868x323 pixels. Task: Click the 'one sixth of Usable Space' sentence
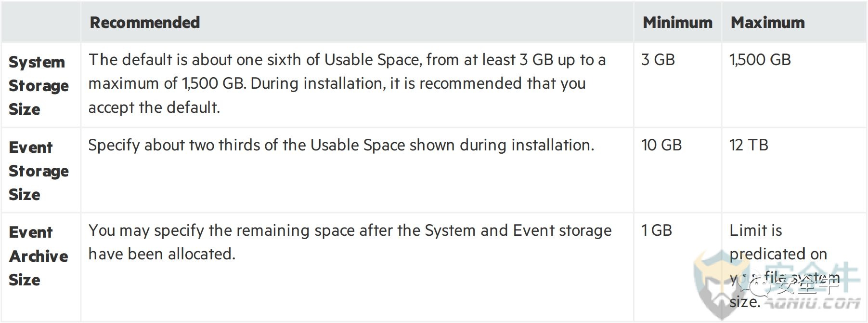click(x=347, y=60)
